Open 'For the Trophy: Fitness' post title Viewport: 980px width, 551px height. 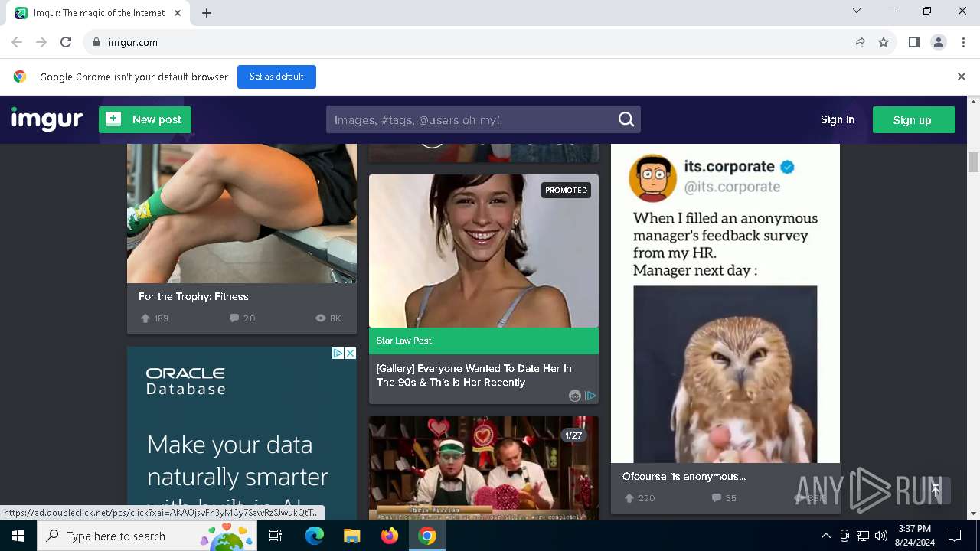pyautogui.click(x=194, y=296)
